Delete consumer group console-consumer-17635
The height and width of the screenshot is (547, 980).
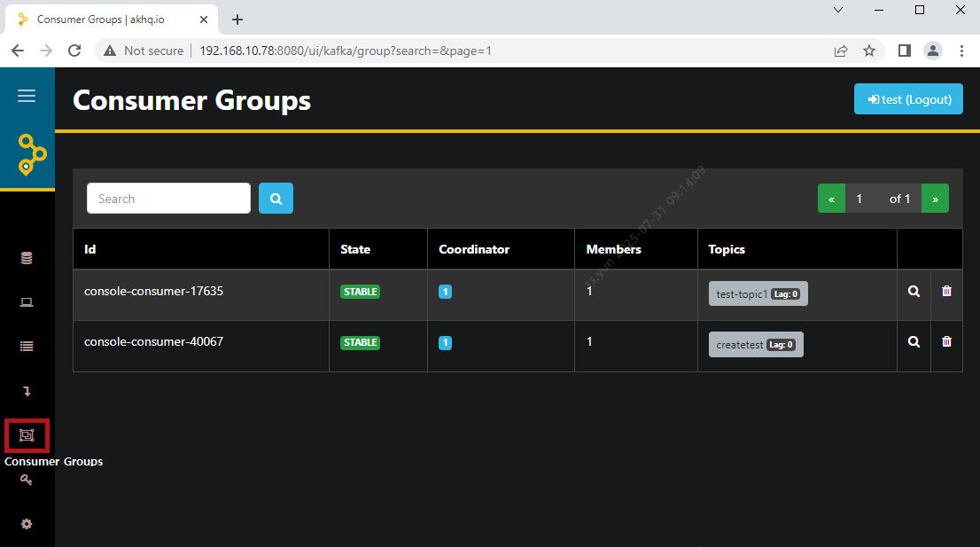[946, 292]
